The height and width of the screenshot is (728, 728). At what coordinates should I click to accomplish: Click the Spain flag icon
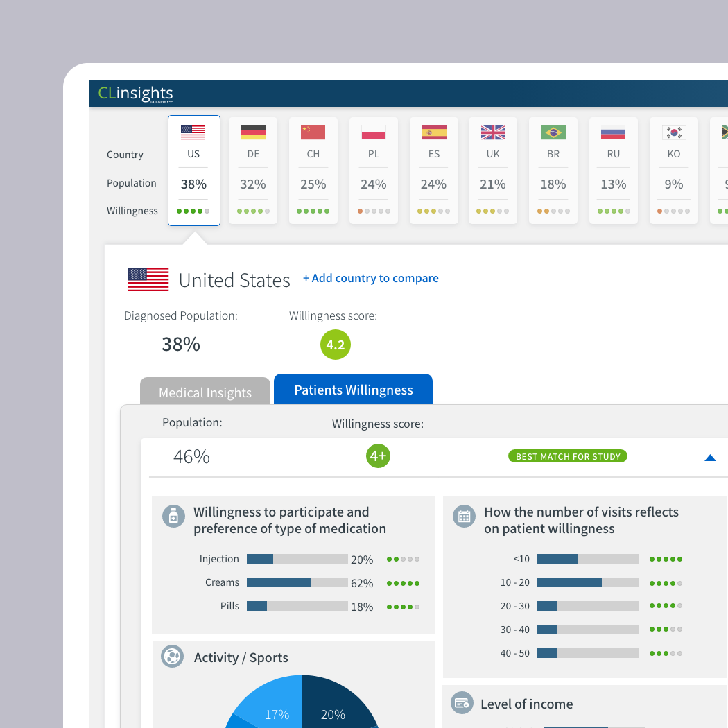pos(434,132)
